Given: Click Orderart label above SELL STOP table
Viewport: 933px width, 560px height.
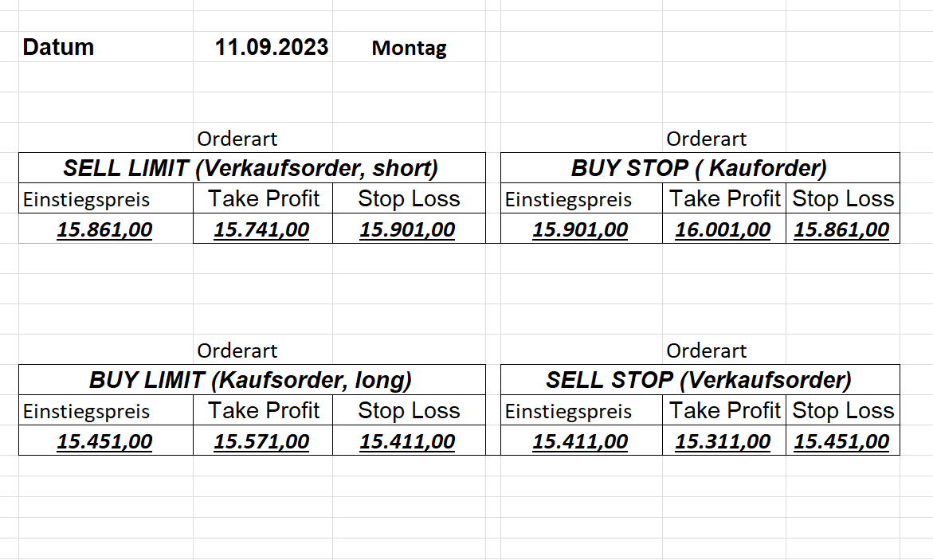Looking at the screenshot, I should coord(706,350).
